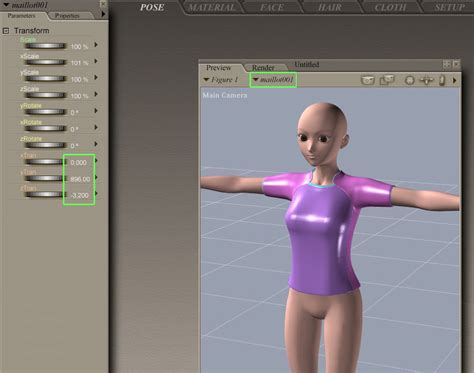The height and width of the screenshot is (373, 474).
Task: Open the xScale dial options arrow
Action: [x=96, y=61]
